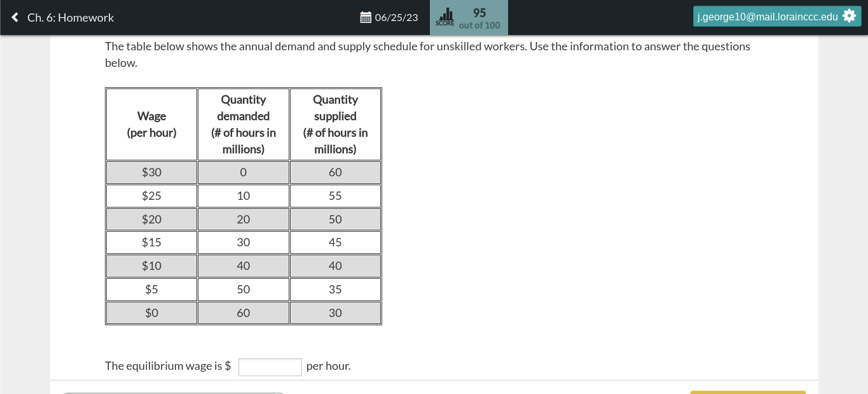Select the Ch. 6: Homework title
This screenshot has height=394, width=868.
70,17
